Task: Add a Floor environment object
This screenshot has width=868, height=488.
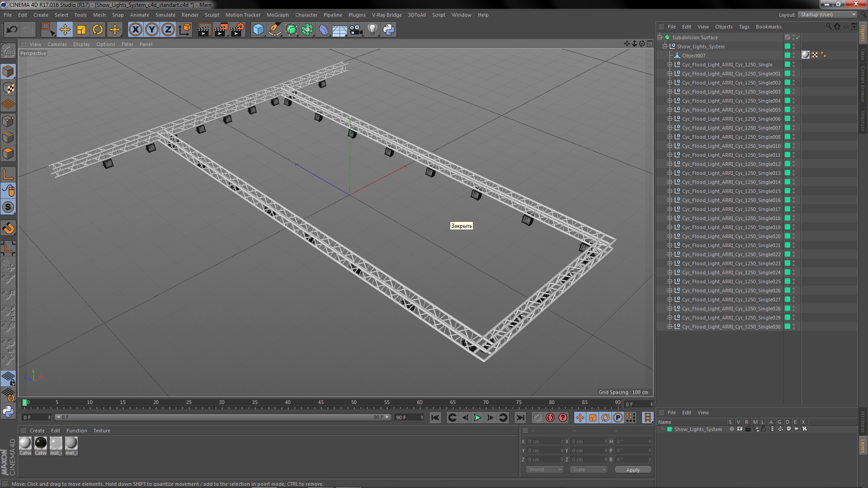Action: [340, 30]
